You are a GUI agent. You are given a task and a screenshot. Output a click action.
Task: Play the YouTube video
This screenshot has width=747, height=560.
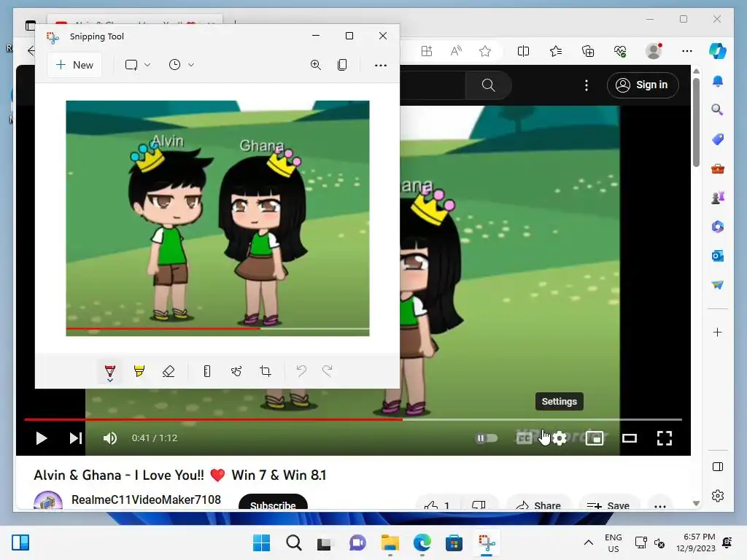click(42, 438)
